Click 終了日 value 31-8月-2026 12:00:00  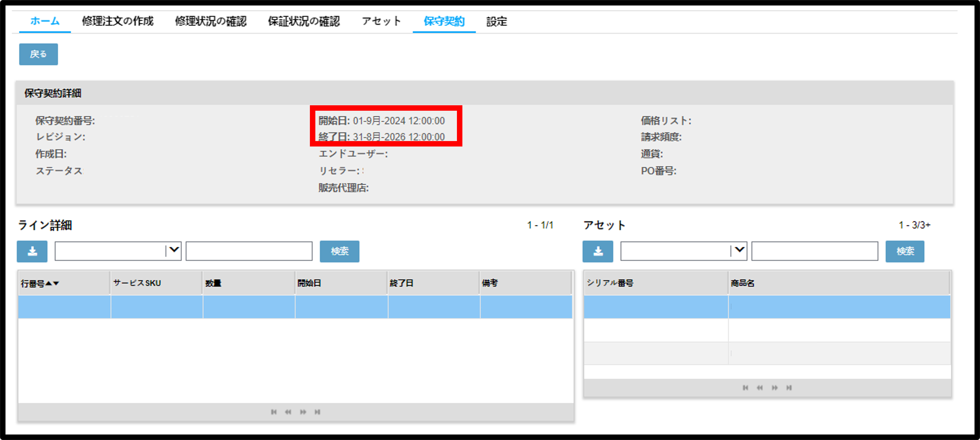tap(399, 137)
